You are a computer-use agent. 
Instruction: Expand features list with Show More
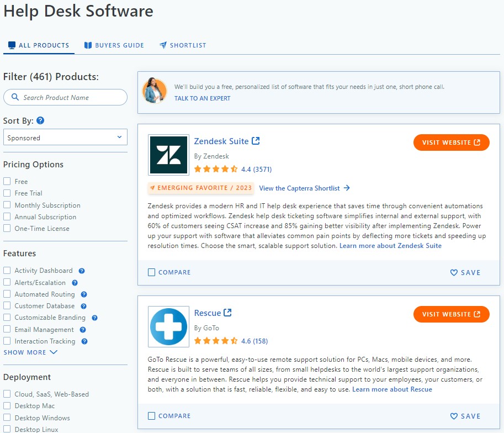(30, 352)
